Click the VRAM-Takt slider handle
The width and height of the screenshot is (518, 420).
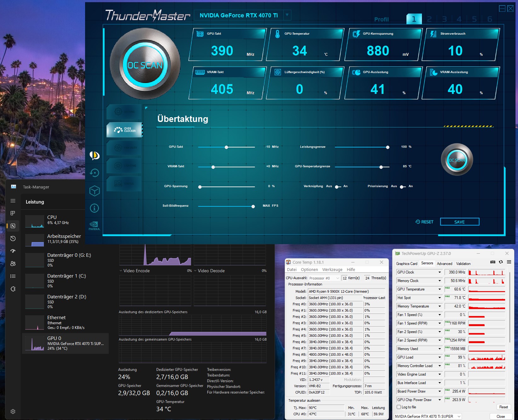pos(213,167)
